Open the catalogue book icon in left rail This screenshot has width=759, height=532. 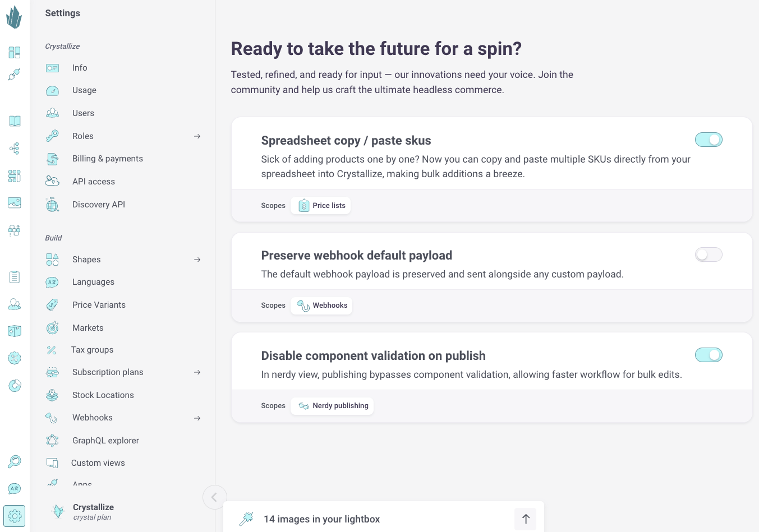click(15, 121)
